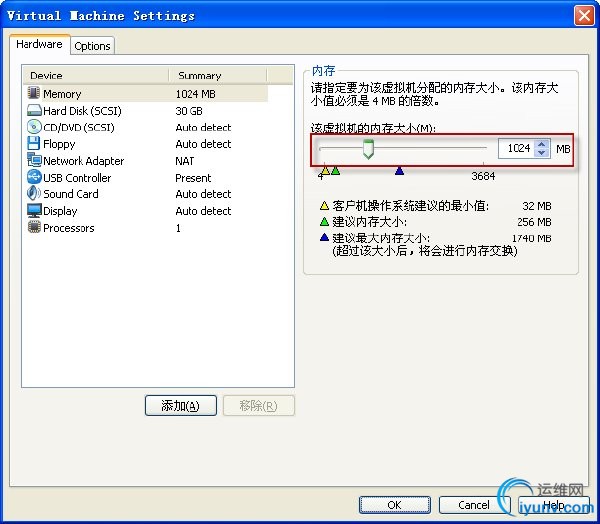
Task: Click Auto detect in the Display row
Action: point(203,211)
